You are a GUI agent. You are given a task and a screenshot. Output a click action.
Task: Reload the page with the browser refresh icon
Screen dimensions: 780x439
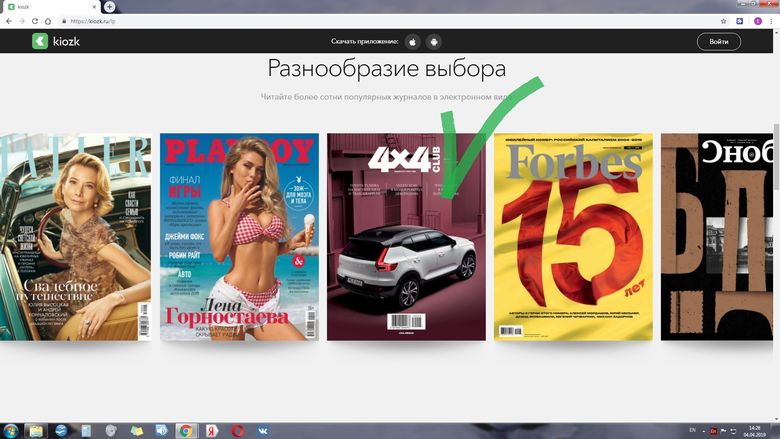click(34, 20)
